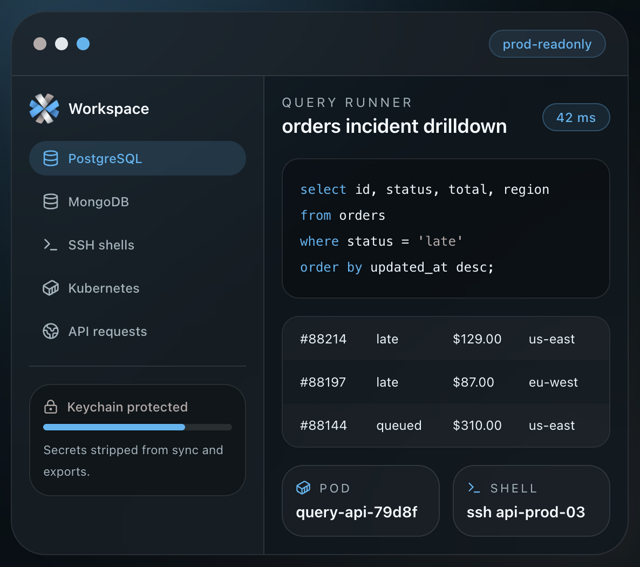Click 'us-east' region in row #88144
Viewport: 640px width, 567px height.
click(x=551, y=425)
